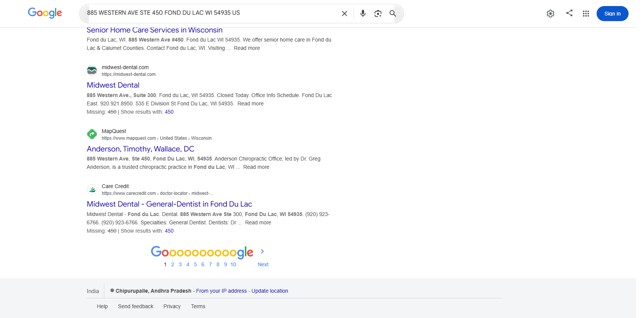Screen dimensions: 644x318
Task: Show results with 450 under Care Credit result
Action: tap(169, 231)
